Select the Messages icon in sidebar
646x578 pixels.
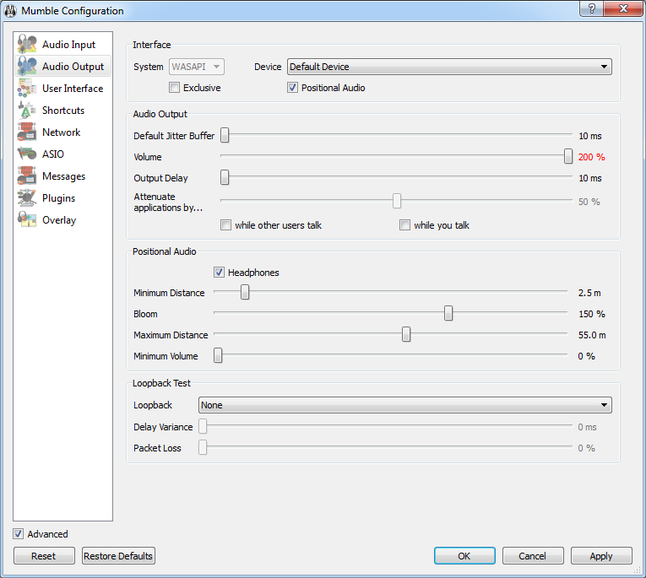pos(27,177)
